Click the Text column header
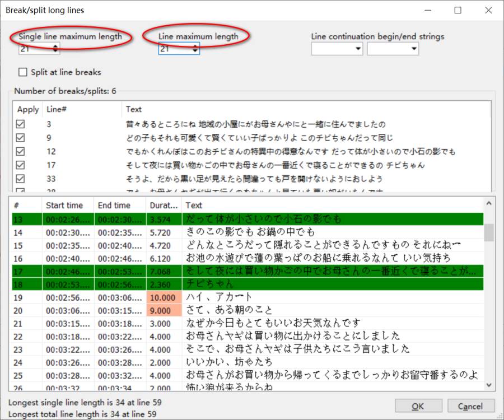 [x=193, y=205]
